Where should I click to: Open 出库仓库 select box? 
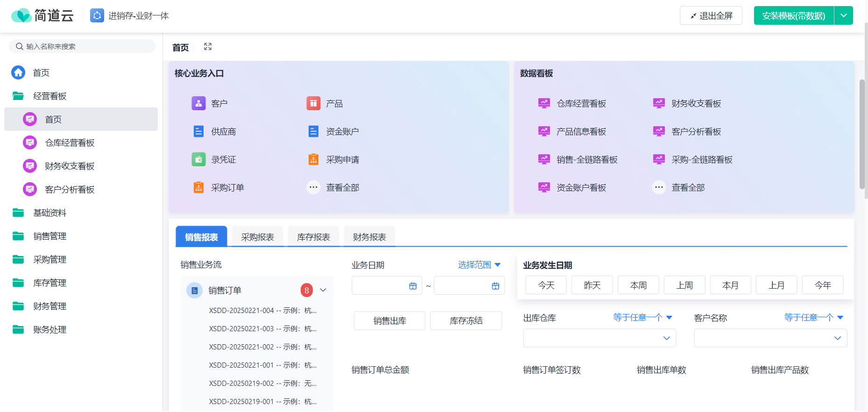[600, 338]
